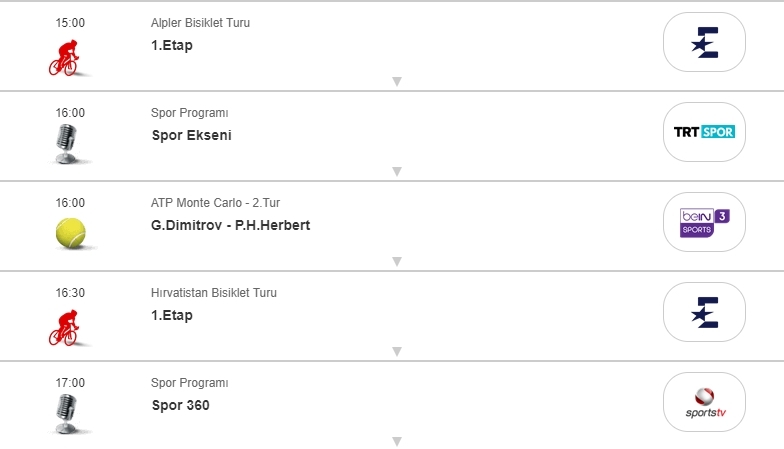Open the Sports TV channel logo

704,402
